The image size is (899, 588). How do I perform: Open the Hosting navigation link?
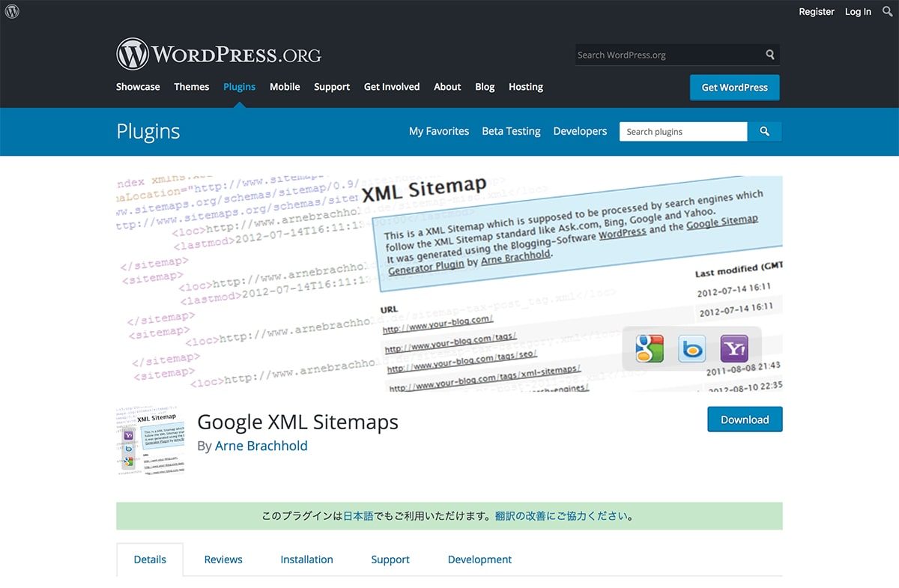click(525, 87)
